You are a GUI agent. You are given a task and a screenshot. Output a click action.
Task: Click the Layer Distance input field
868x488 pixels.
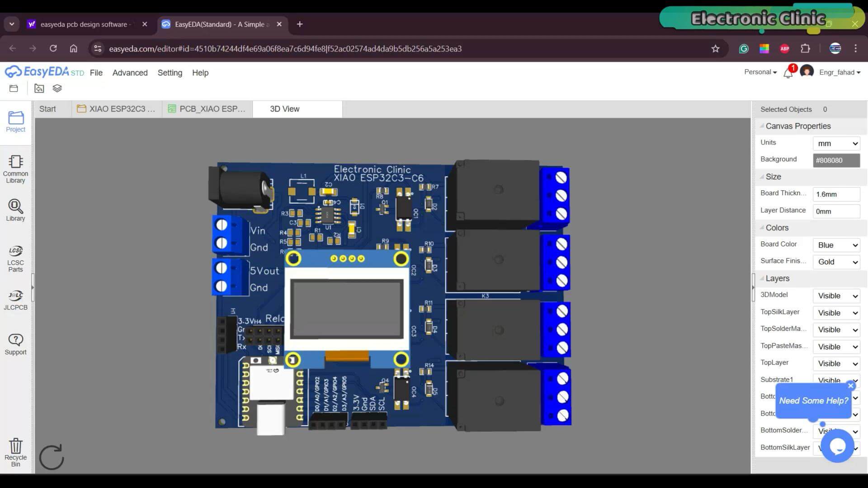[x=836, y=211]
